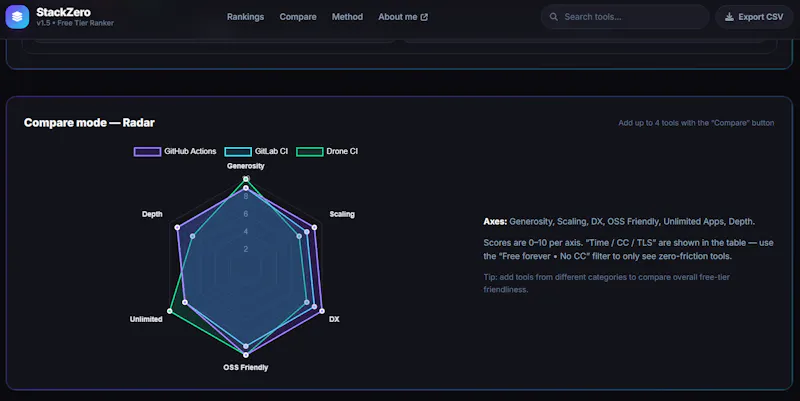Open the Method nav item

[x=347, y=17]
